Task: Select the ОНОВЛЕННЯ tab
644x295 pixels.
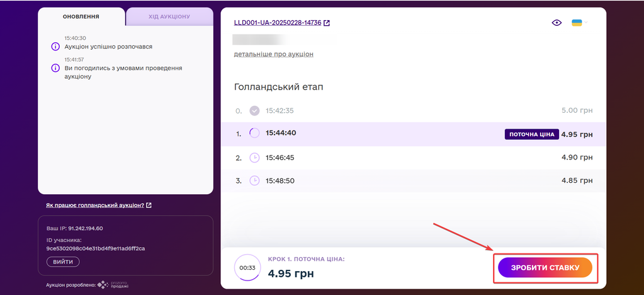Action: [81, 16]
